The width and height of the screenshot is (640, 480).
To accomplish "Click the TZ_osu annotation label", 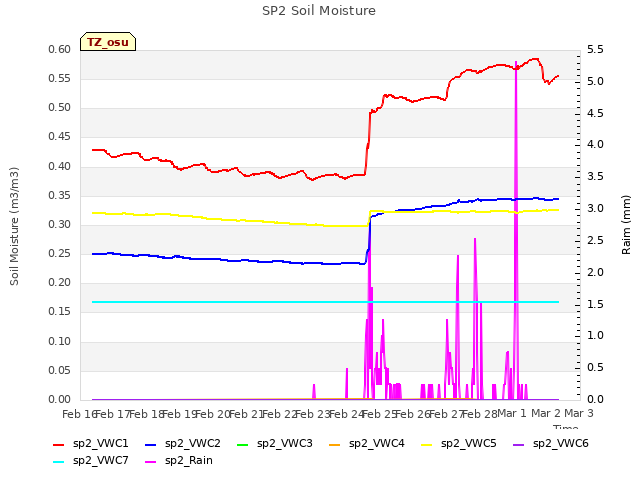I will point(108,42).
